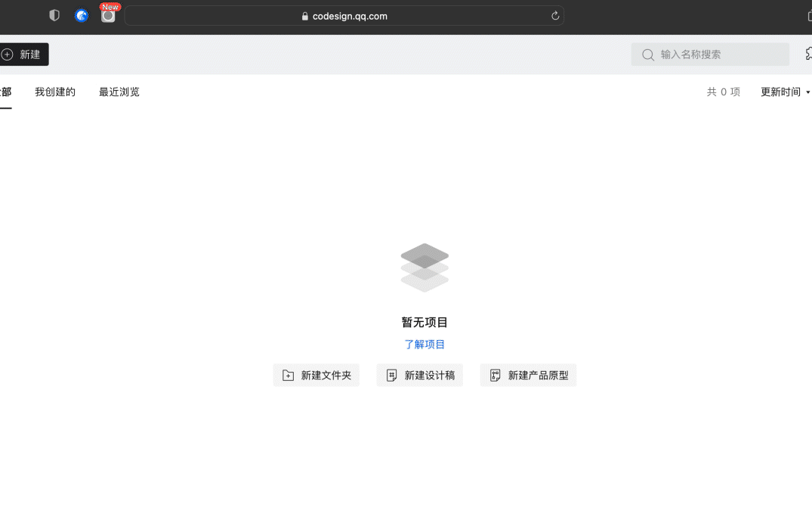Click the lock icon beside the URL

pos(305,16)
